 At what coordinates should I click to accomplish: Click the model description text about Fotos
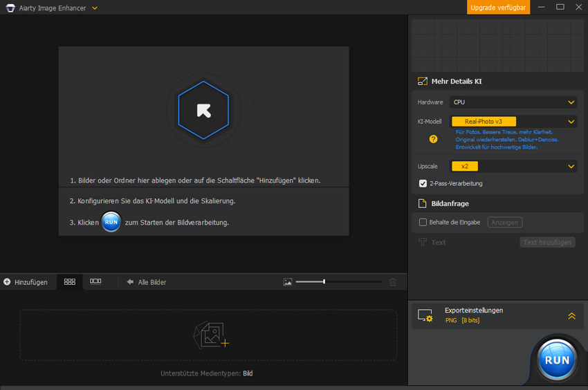(507, 140)
